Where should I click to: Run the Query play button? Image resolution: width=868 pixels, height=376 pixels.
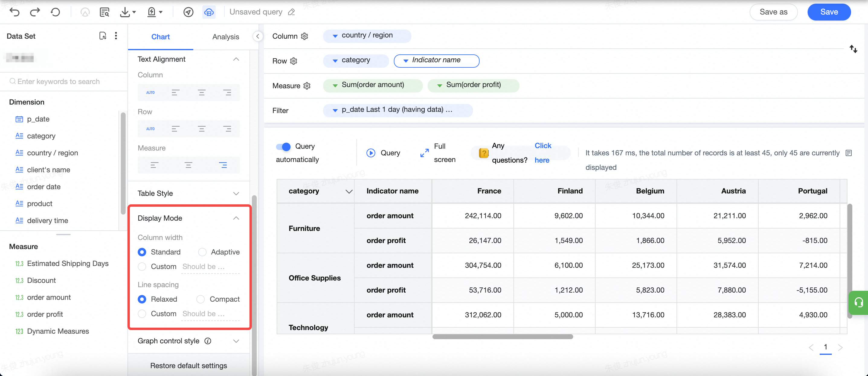pyautogui.click(x=371, y=153)
